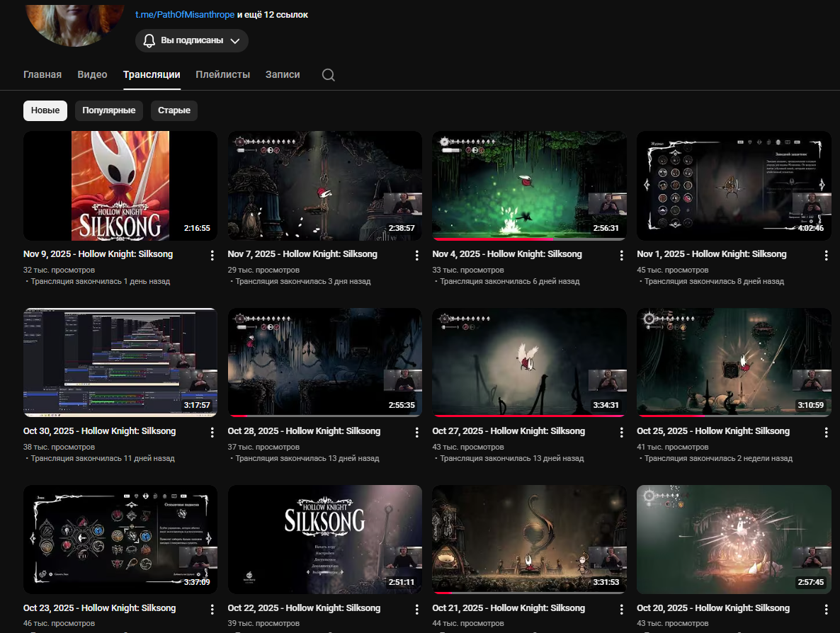Open Nov 4, 2025 stream title
Screen dimensions: 840x633
[507, 254]
